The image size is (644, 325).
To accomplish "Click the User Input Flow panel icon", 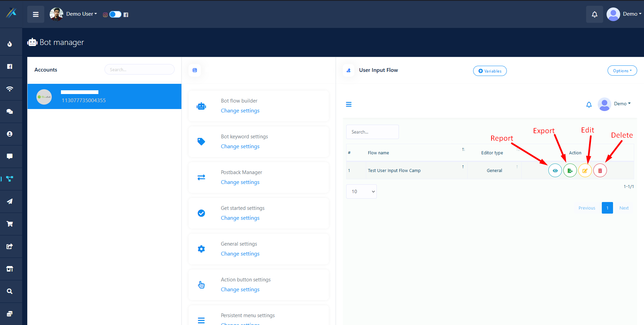I will click(349, 70).
